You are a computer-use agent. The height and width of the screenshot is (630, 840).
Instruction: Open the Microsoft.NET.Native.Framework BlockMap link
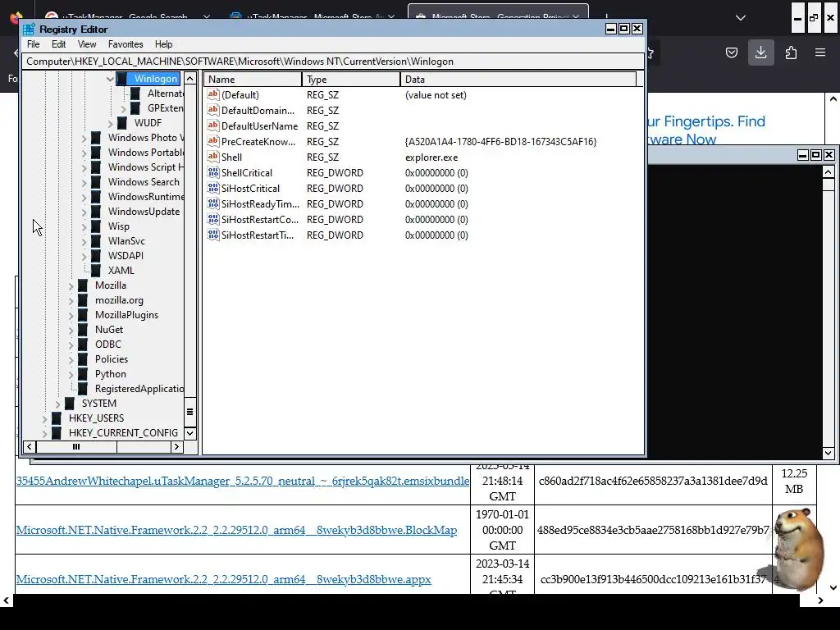point(236,531)
